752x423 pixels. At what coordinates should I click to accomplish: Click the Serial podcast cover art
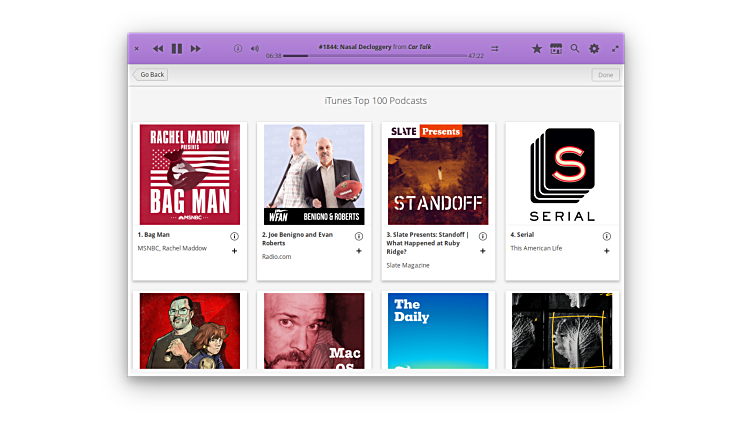coord(562,174)
